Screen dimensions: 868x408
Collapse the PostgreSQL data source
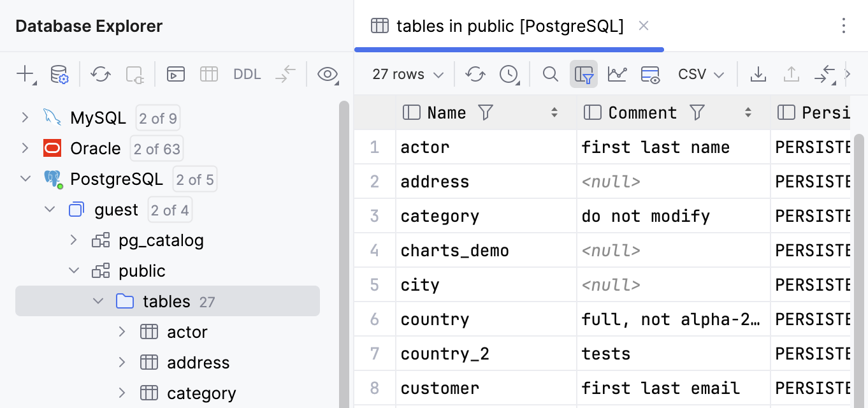pyautogui.click(x=25, y=178)
